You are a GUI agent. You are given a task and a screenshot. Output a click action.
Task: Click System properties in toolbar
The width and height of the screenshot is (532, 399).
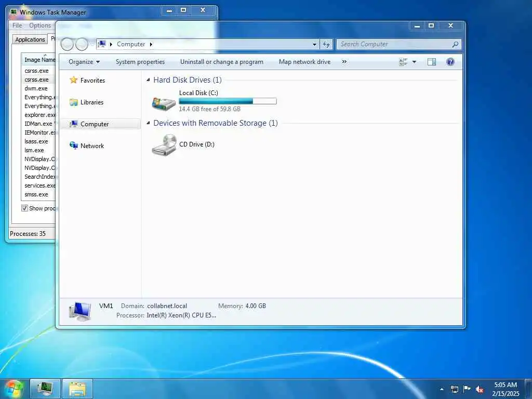coord(140,62)
